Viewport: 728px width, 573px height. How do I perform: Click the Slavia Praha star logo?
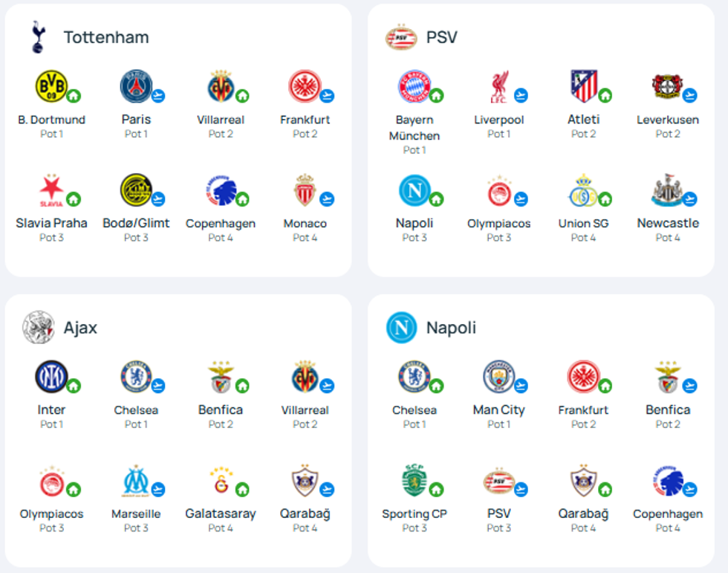(x=51, y=190)
